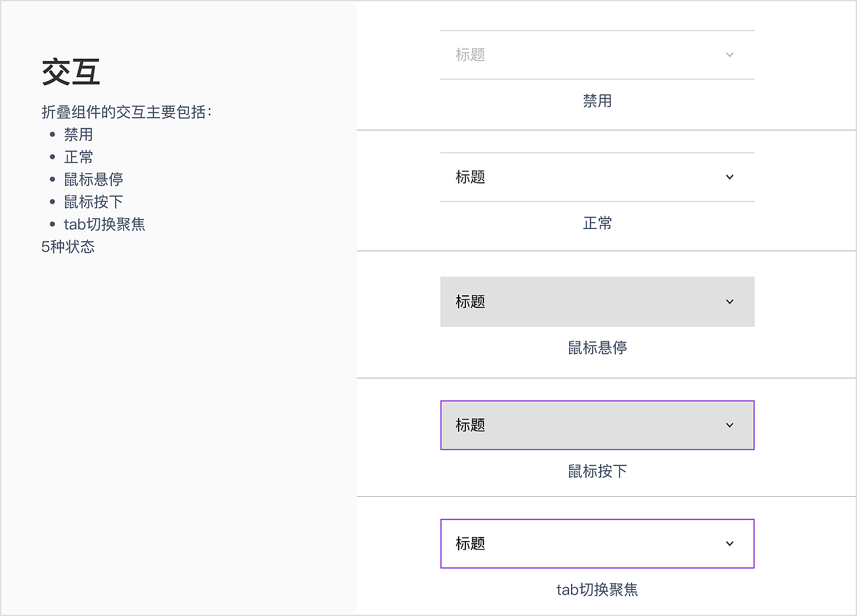Click the purple focus border of the bottom panel

tap(440, 544)
